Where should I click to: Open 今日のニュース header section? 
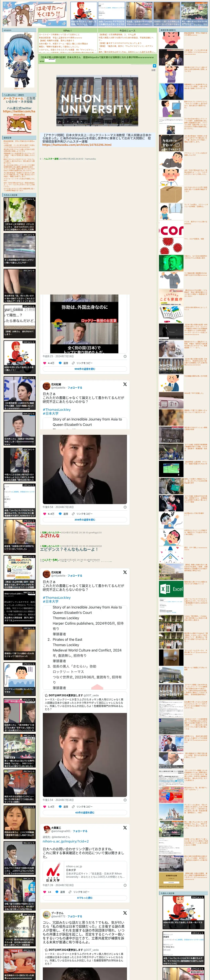(127, 30)
